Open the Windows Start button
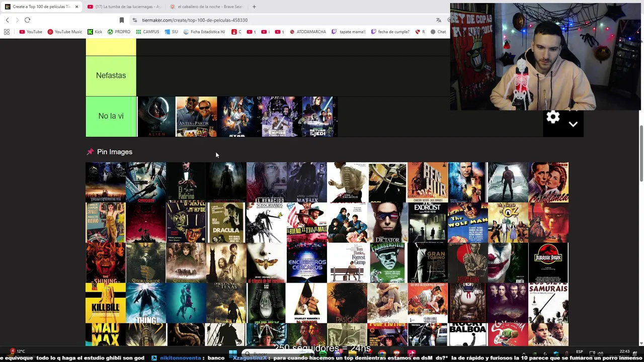This screenshot has width=644, height=362. (233, 353)
